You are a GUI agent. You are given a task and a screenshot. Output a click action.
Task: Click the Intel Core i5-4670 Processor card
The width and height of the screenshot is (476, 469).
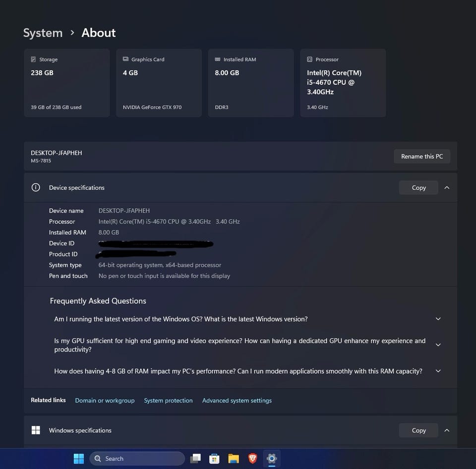pos(343,83)
